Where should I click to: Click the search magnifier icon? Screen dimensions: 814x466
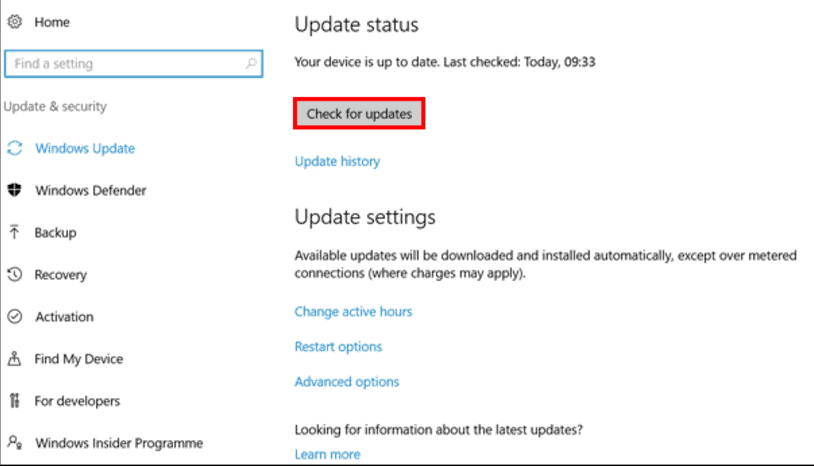click(251, 63)
